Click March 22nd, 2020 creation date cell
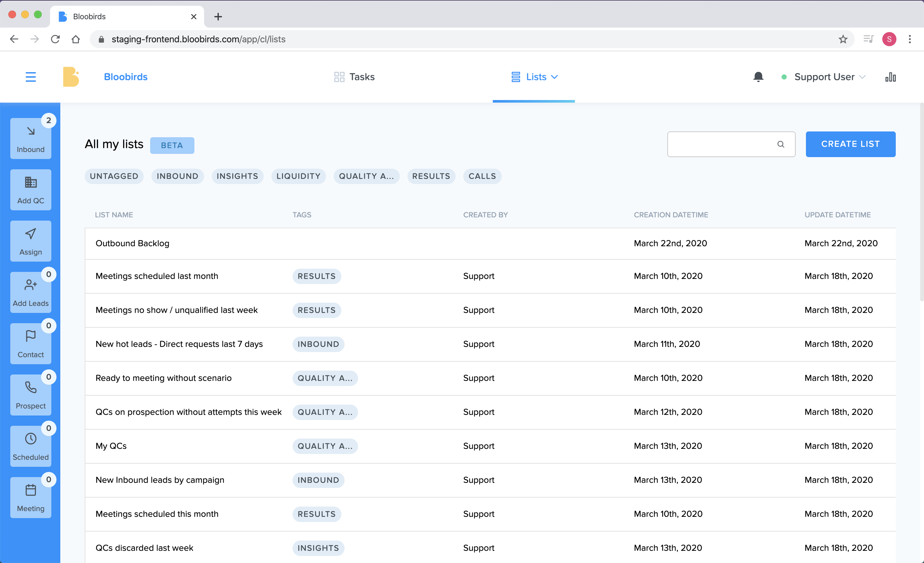 671,243
